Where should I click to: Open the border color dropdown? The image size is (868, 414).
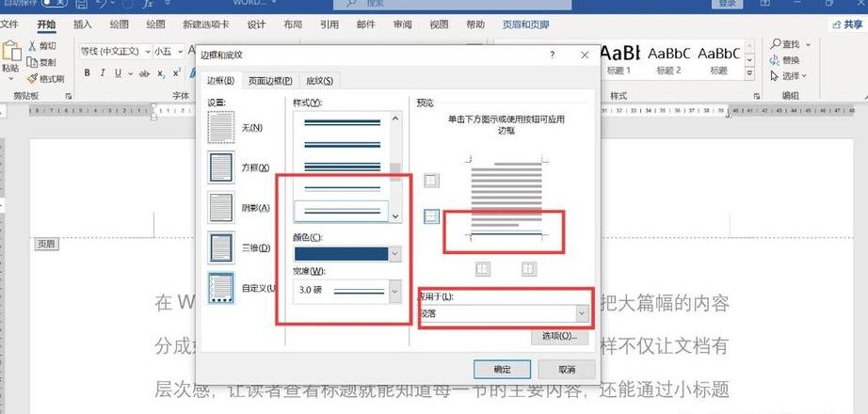tap(394, 253)
